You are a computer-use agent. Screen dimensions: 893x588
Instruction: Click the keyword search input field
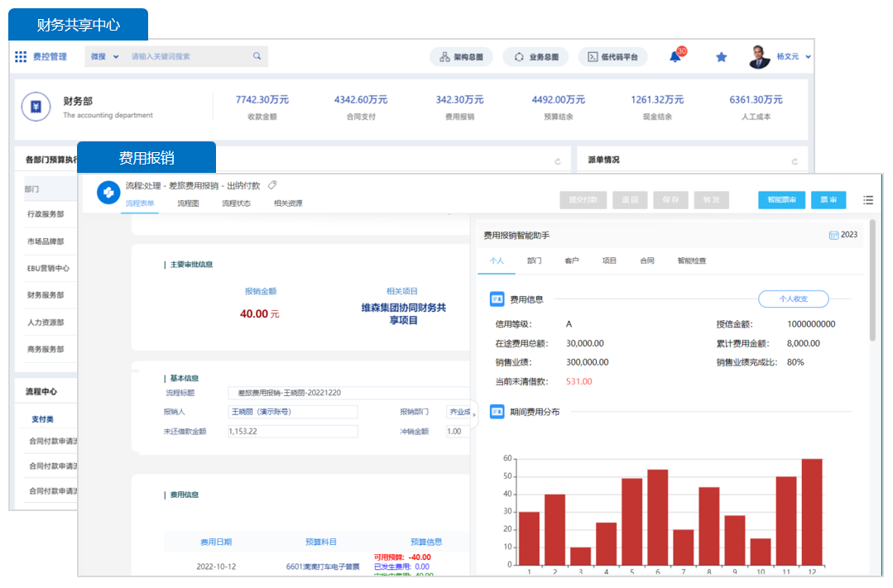[x=188, y=56]
